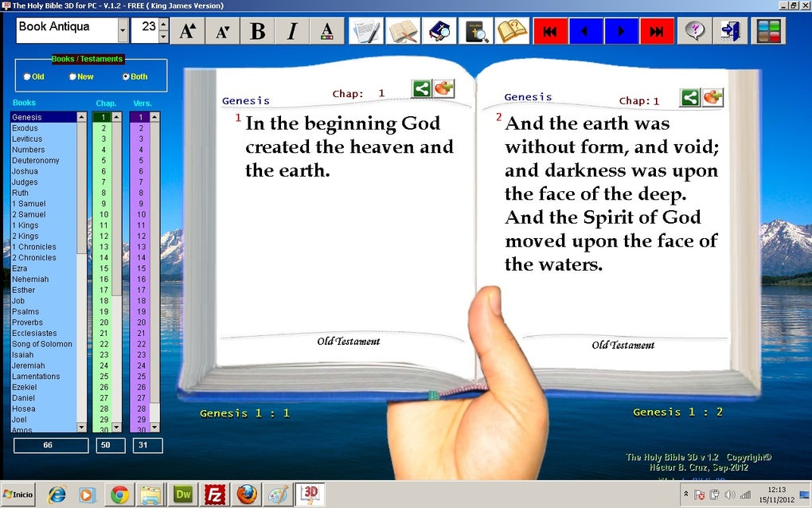Viewport: 812px width, 508px height.
Task: Increase font size with stepper up arrow
Action: (x=164, y=25)
